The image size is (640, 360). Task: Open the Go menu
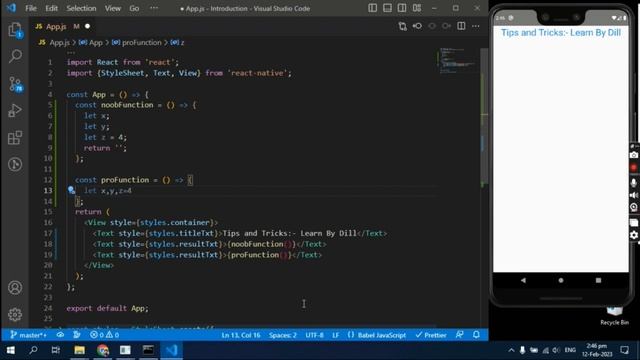click(134, 8)
